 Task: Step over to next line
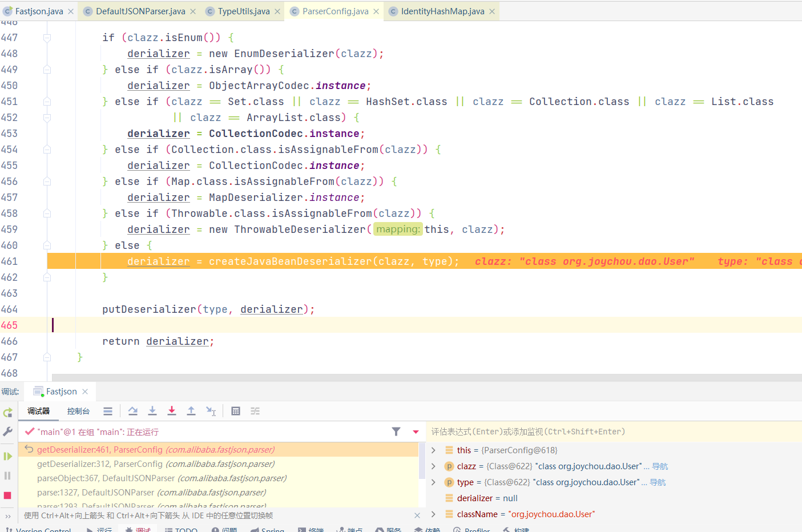[x=133, y=411]
